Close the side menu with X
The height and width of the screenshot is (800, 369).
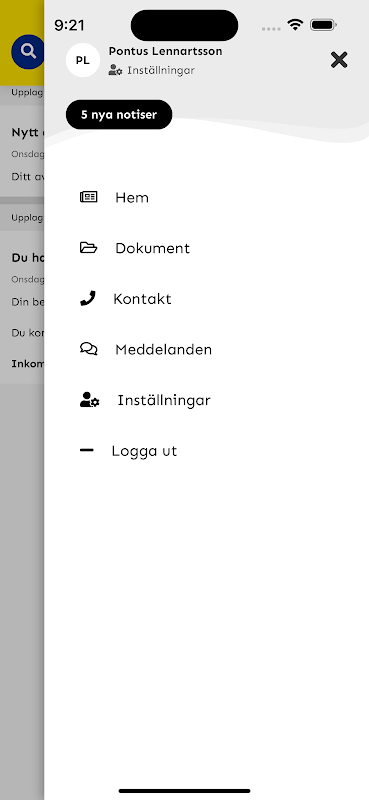point(339,60)
